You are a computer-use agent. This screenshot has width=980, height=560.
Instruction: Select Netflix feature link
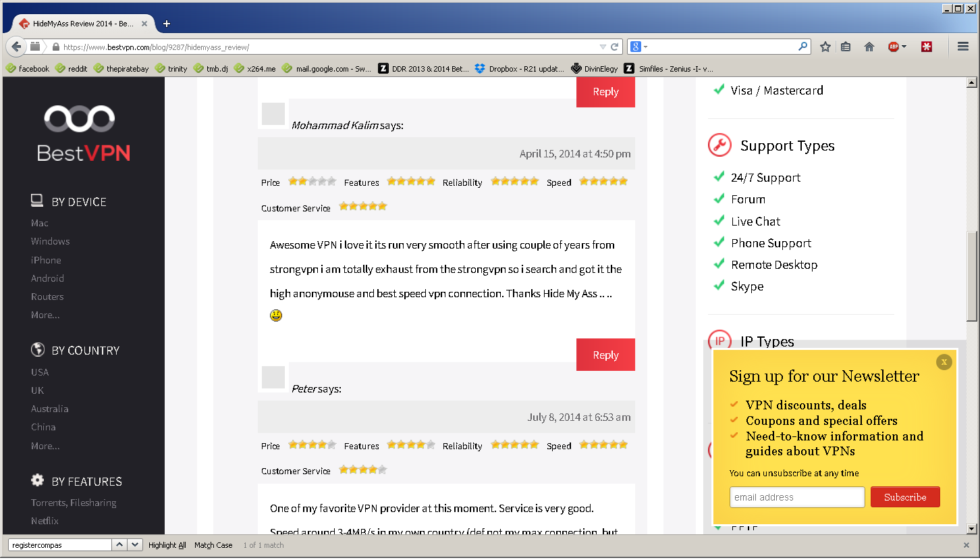coord(45,521)
